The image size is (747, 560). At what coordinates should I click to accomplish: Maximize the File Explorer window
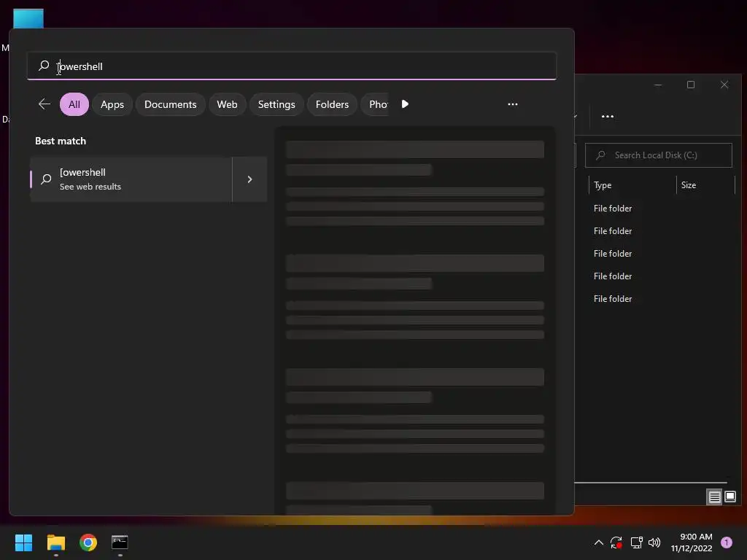(691, 85)
